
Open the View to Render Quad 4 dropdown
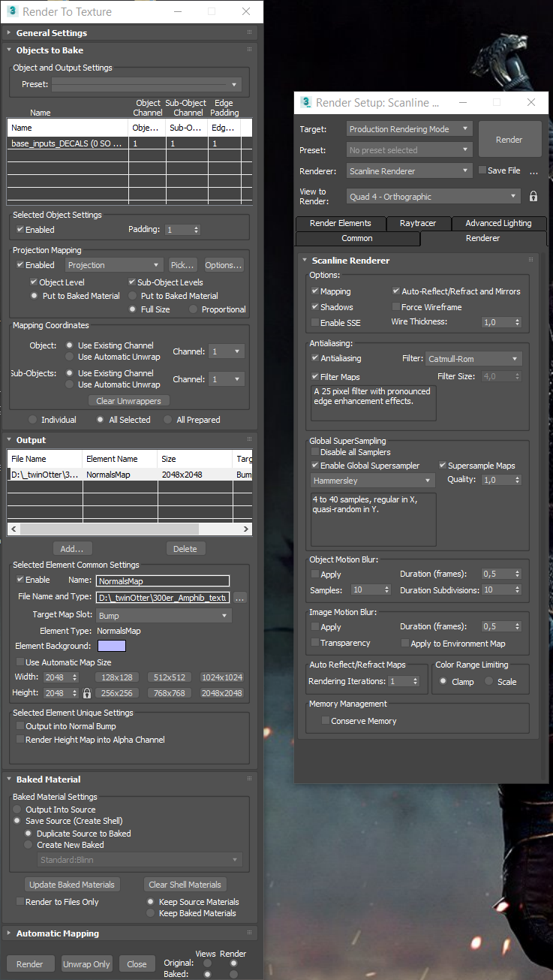434,197
